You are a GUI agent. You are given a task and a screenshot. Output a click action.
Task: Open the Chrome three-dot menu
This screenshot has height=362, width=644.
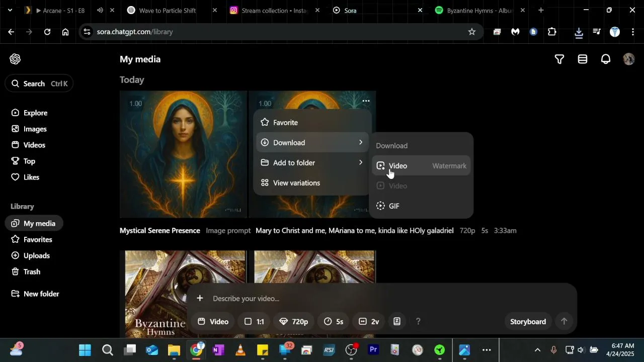point(632,32)
